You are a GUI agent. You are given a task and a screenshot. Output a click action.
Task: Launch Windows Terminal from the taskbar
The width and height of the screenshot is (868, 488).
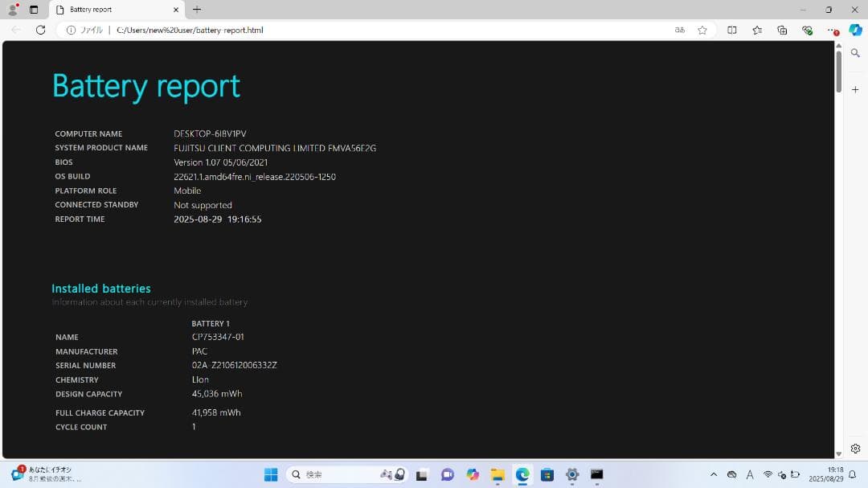[596, 474]
